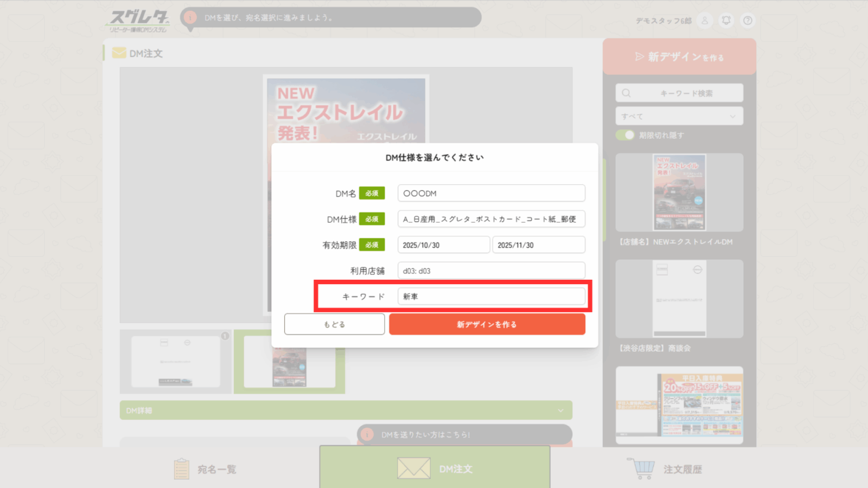This screenshot has width=868, height=488.
Task: Select the 渋谷店限定 商談会 template thumbnail
Action: tap(679, 299)
